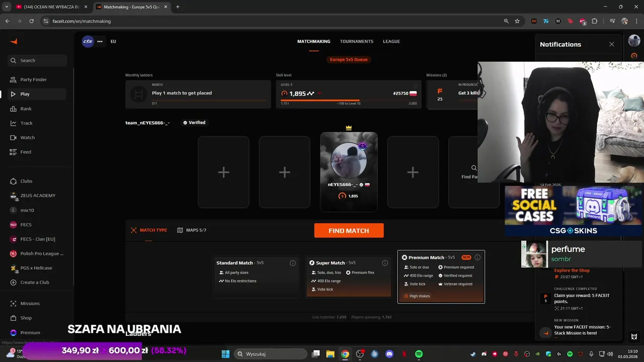Screen dimensions: 644x362
Task: Click the Skill level 1,895 Elo card
Action: point(348,94)
